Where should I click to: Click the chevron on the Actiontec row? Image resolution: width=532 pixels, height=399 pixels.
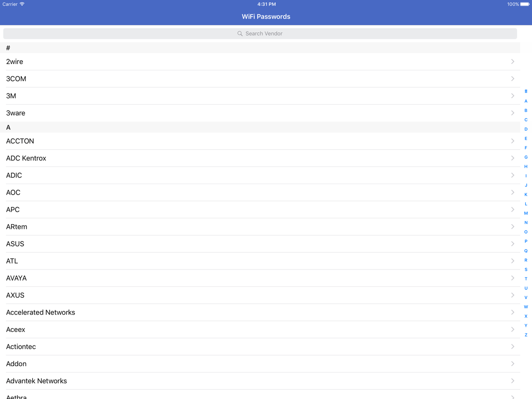coord(513,346)
